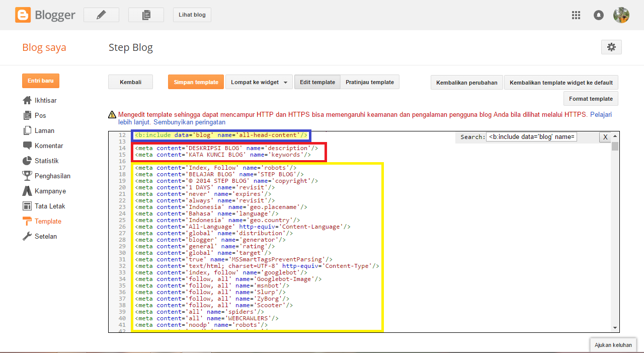Expand the Lompat ke widget dropdown

258,81
